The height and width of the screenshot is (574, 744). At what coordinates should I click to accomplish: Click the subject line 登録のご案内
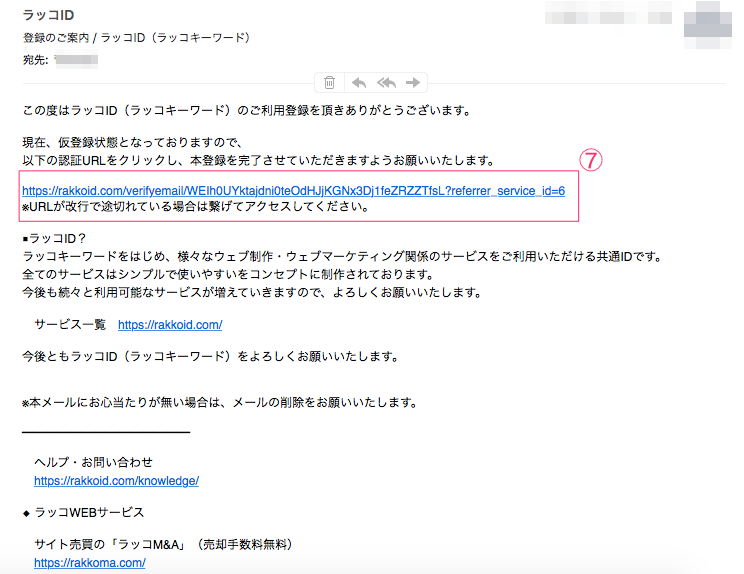click(x=136, y=37)
